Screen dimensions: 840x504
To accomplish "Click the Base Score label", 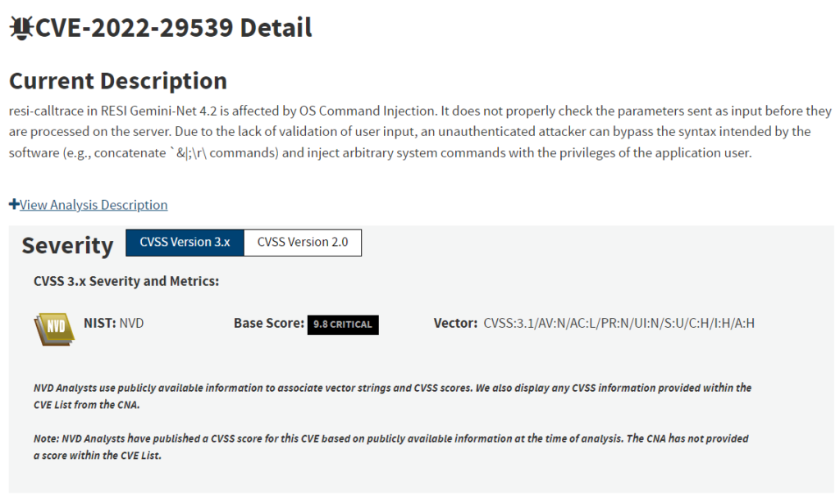I will [268, 324].
